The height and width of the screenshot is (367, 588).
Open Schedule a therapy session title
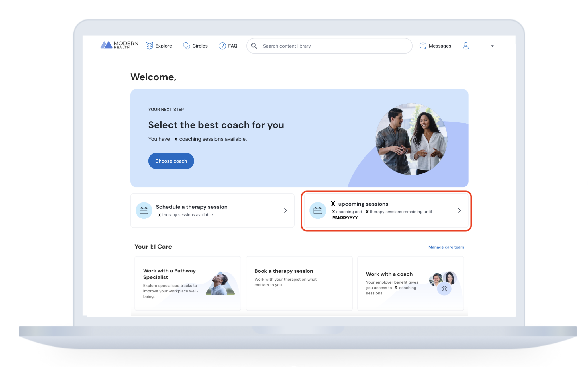tap(192, 207)
